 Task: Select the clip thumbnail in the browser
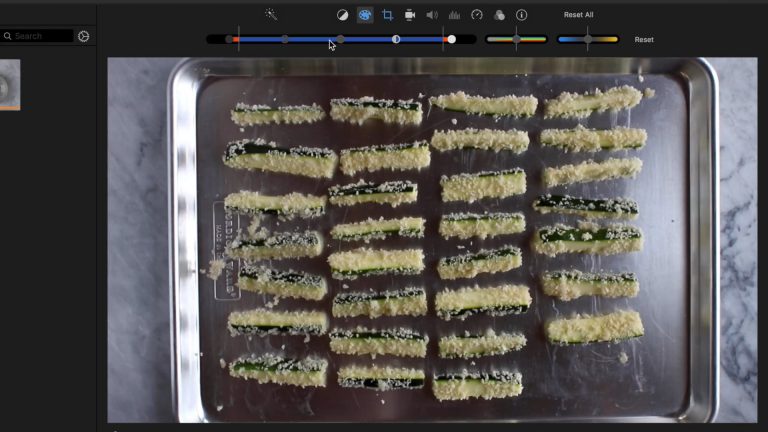pyautogui.click(x=9, y=84)
